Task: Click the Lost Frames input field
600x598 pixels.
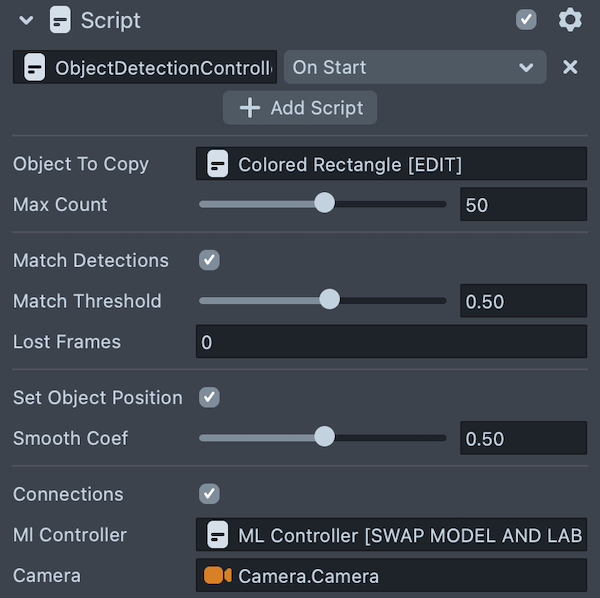Action: click(391, 342)
